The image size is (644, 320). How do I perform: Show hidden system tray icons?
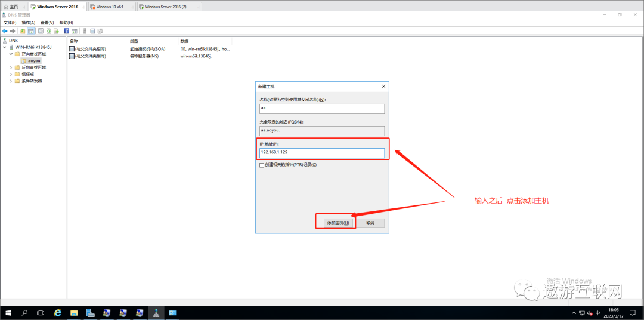[x=574, y=313]
